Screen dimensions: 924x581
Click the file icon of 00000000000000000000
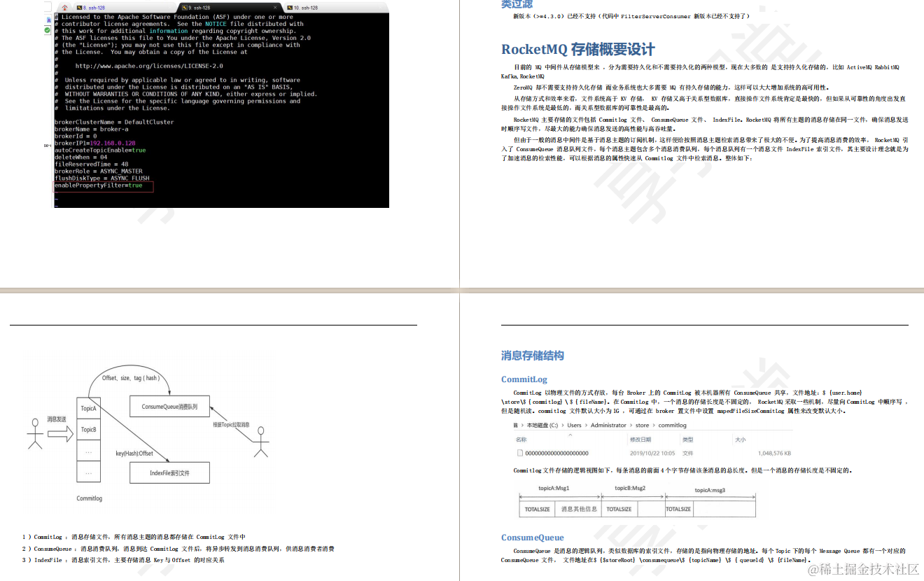pos(520,453)
